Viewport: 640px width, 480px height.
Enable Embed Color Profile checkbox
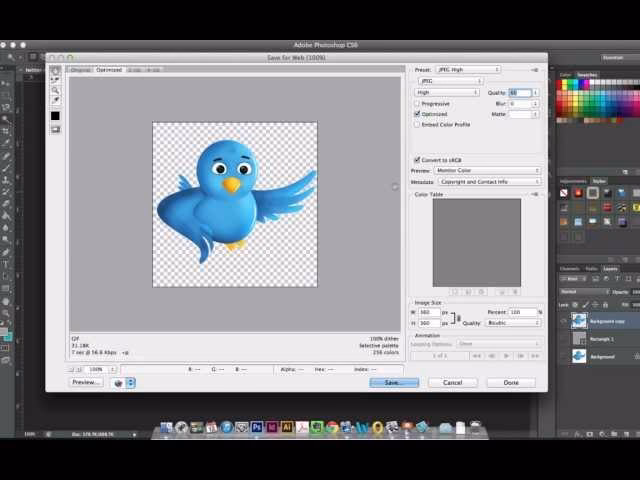coord(417,124)
